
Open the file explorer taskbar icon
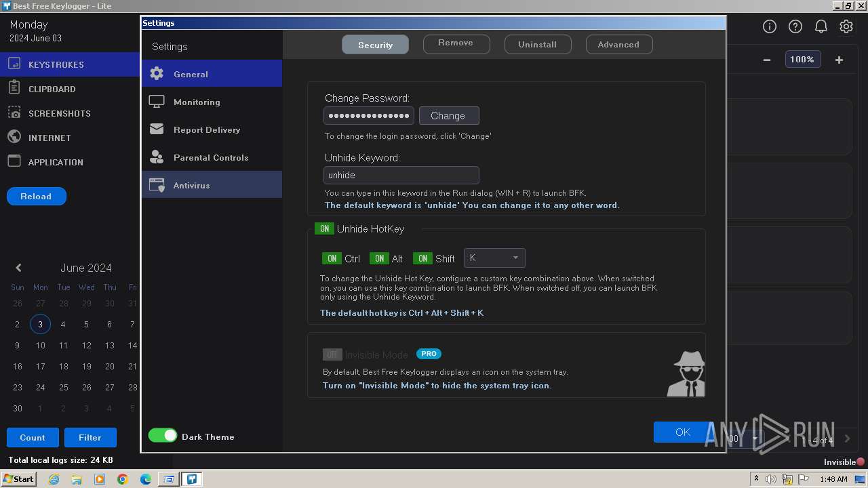[77, 479]
